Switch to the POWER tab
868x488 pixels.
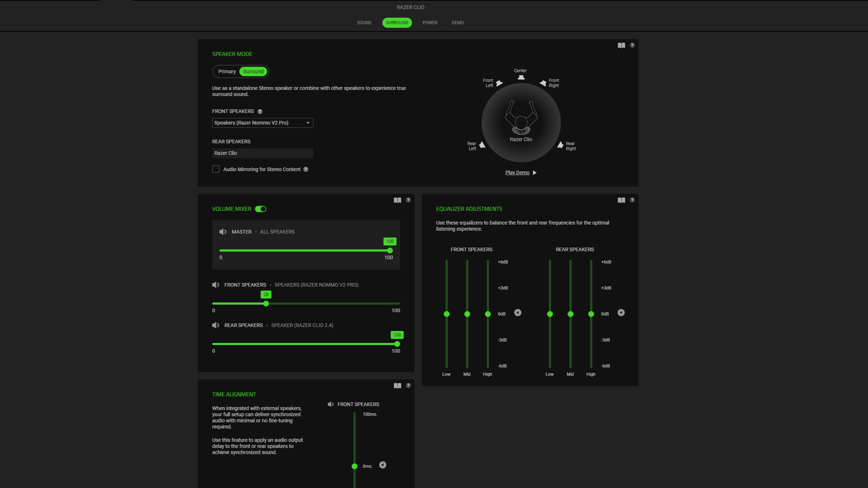(x=430, y=23)
